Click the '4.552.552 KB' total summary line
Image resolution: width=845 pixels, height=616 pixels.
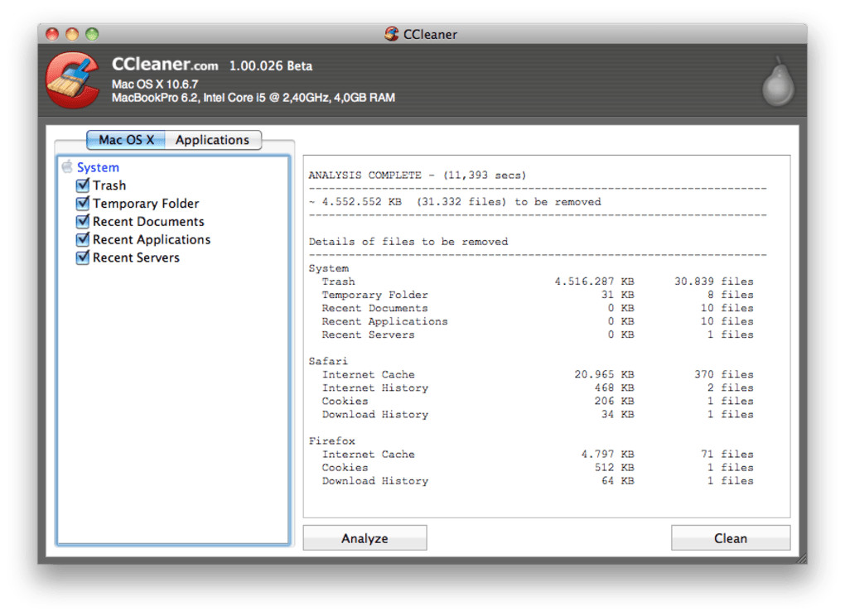coord(455,202)
